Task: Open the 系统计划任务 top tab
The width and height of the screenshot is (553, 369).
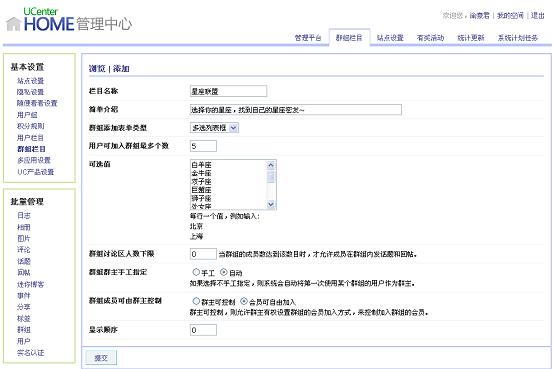Action: coord(517,38)
